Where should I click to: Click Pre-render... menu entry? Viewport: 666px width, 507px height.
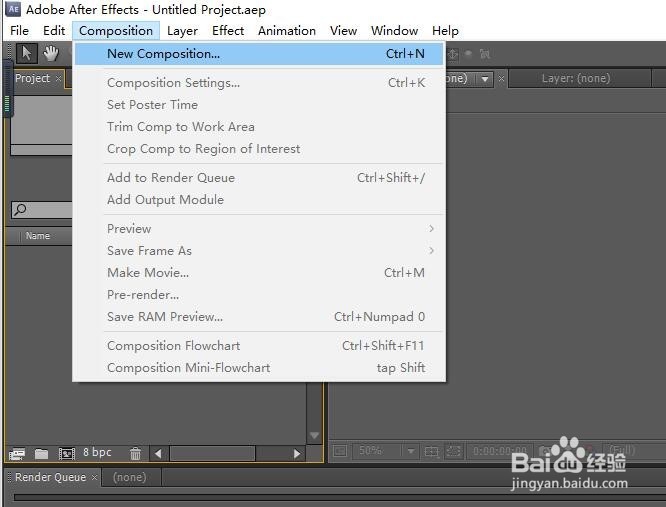point(259,295)
